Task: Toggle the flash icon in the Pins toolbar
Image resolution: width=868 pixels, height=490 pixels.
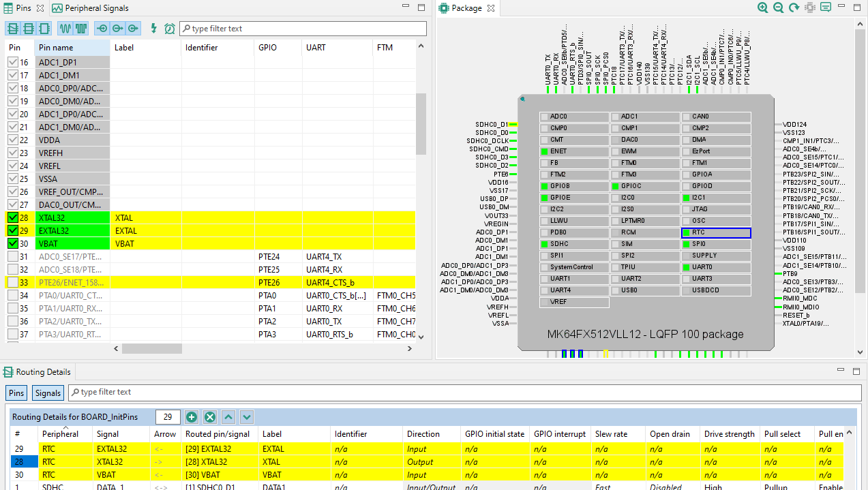Action: (154, 29)
